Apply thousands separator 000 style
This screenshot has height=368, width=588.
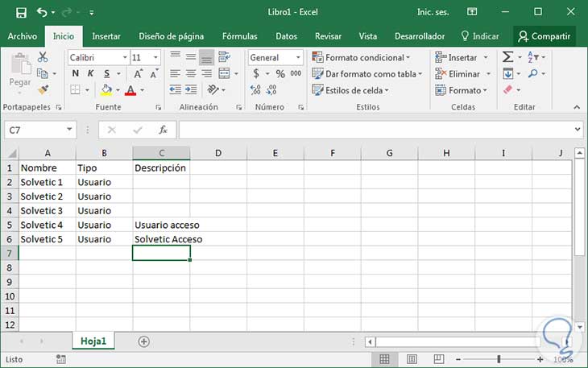point(296,73)
